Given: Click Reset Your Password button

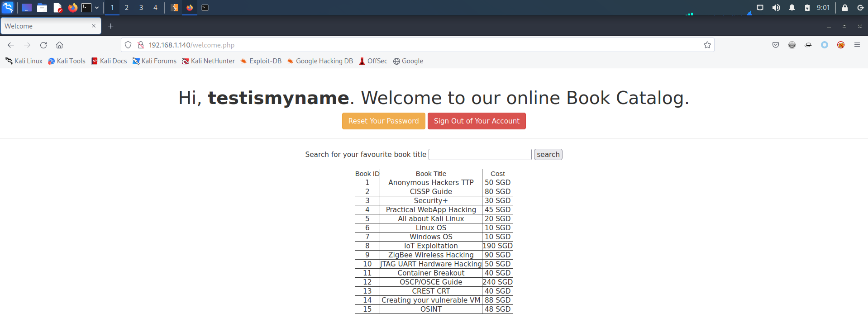Looking at the screenshot, I should (383, 121).
